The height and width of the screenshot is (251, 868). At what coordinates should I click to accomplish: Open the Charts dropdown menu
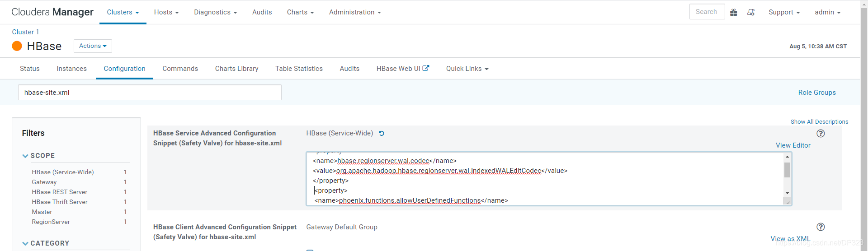click(x=300, y=12)
